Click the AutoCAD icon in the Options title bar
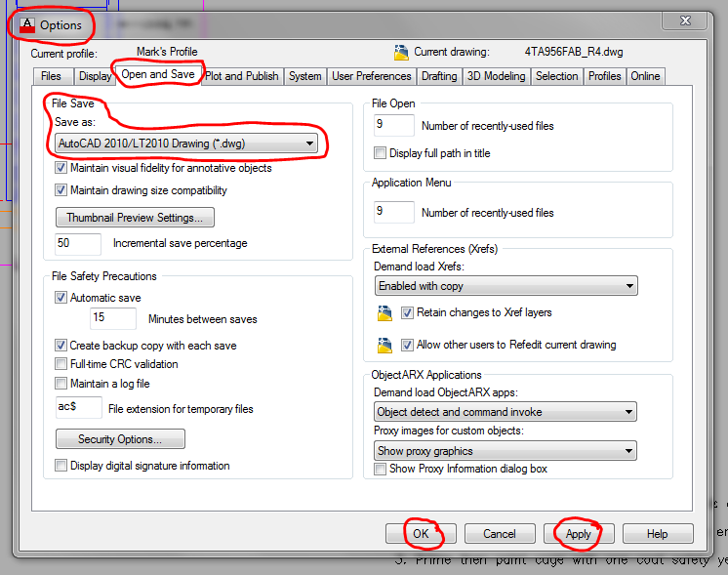This screenshot has height=575, width=728. click(x=27, y=25)
